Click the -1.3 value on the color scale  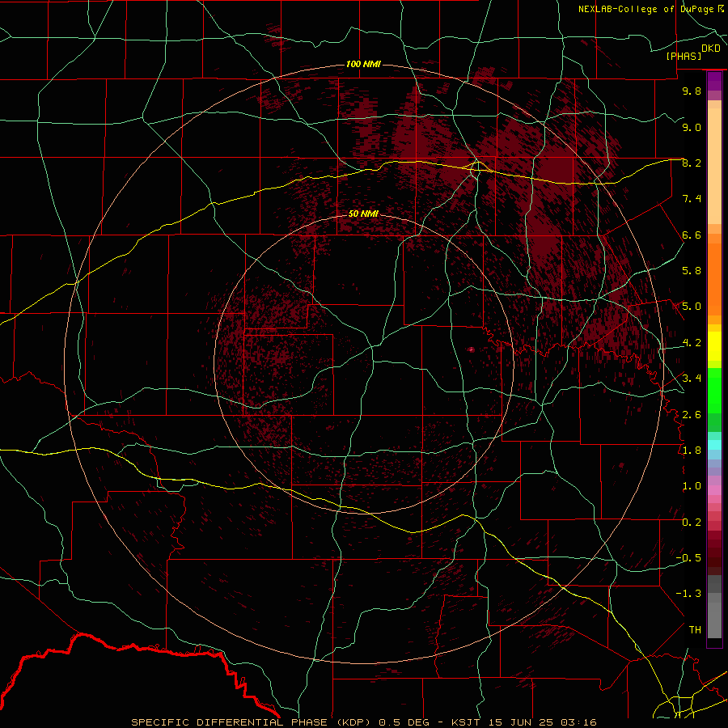688,594
